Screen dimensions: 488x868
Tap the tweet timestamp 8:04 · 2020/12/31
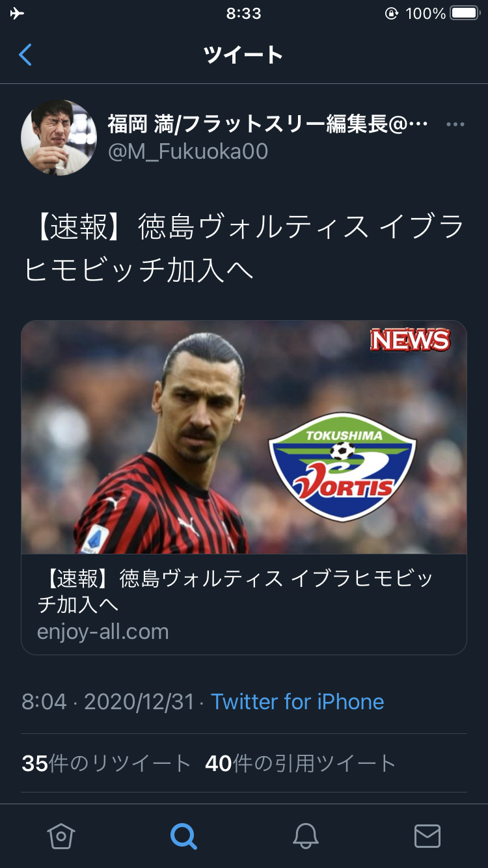pos(108,701)
